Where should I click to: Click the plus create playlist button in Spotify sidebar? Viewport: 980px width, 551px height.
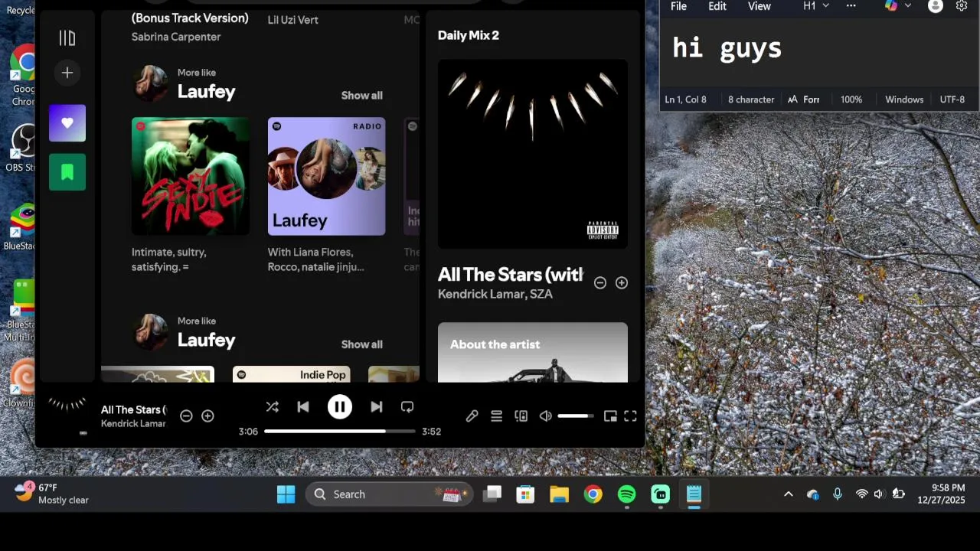click(67, 73)
